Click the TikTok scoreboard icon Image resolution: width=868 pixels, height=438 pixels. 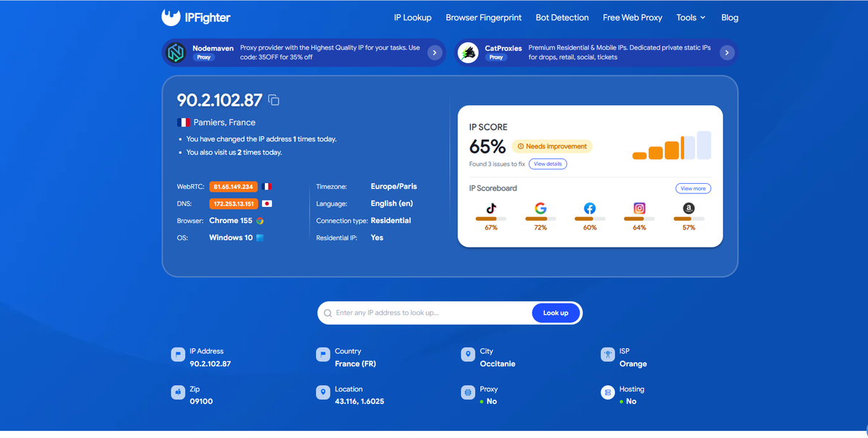[x=490, y=208]
